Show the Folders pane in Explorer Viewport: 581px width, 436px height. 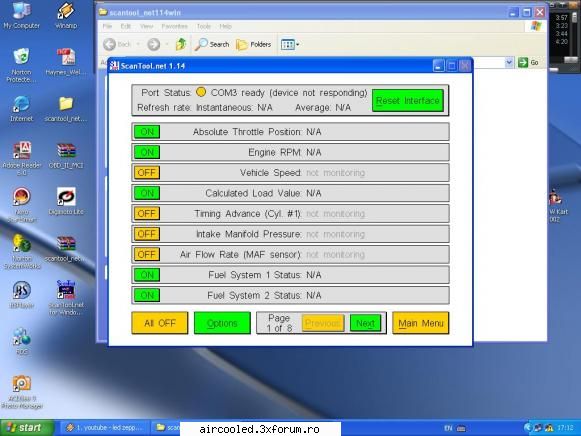point(254,44)
